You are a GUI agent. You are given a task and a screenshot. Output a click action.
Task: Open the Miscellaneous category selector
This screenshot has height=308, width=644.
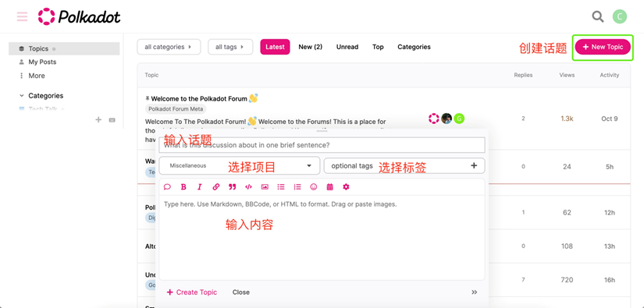pyautogui.click(x=240, y=165)
